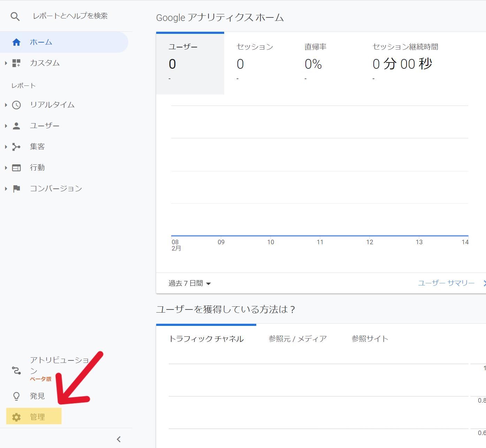Image resolution: width=486 pixels, height=448 pixels.
Task: Open アトリビューション beta label
Action: click(60, 368)
